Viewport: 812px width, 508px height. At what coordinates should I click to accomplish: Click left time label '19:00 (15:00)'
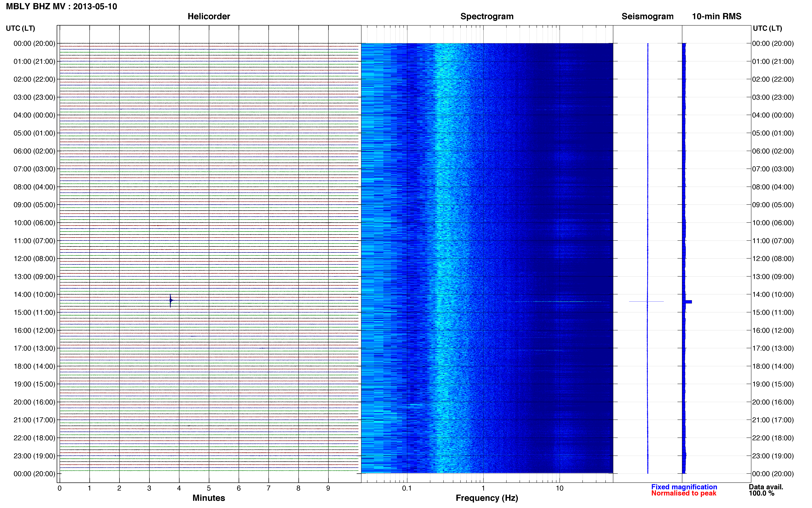tap(34, 384)
